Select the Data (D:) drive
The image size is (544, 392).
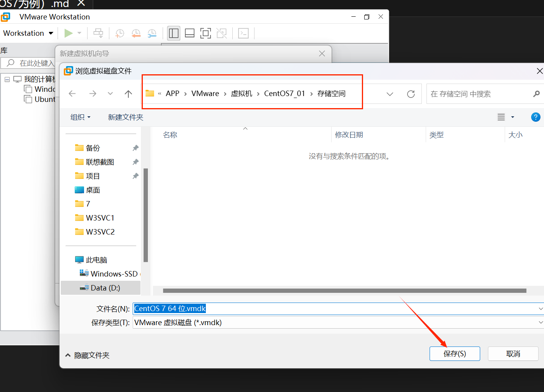pos(101,288)
